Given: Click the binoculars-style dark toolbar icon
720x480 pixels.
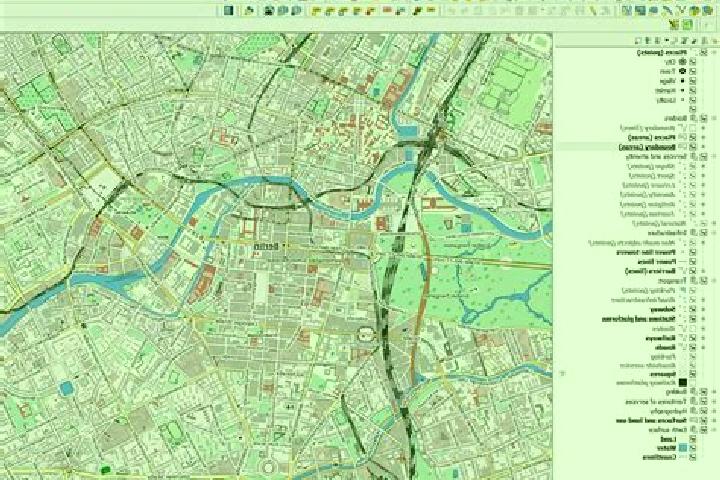Looking at the screenshot, I should point(269,11).
